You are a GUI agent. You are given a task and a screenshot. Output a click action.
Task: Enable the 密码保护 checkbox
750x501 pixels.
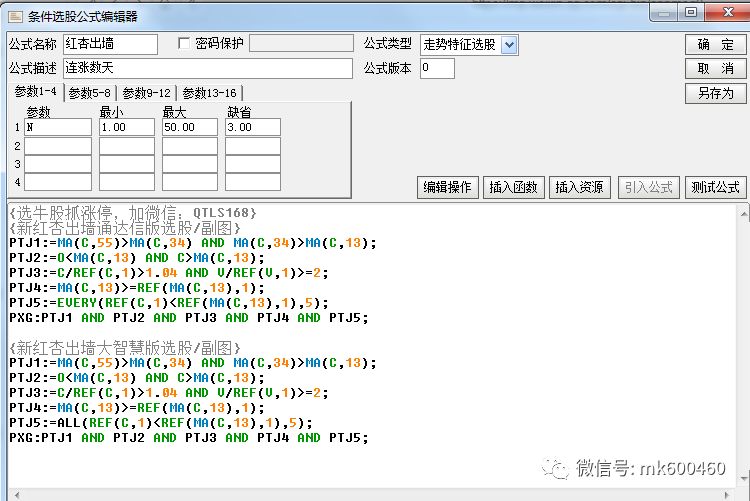(x=183, y=44)
